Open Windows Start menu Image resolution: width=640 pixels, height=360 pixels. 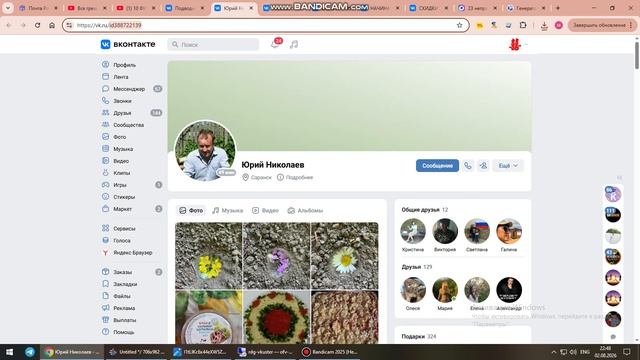(9, 352)
